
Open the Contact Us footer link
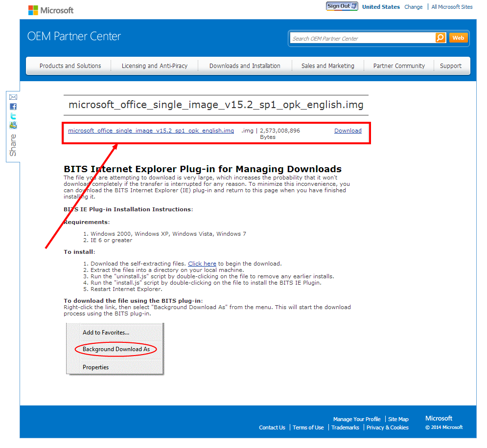pos(272,427)
